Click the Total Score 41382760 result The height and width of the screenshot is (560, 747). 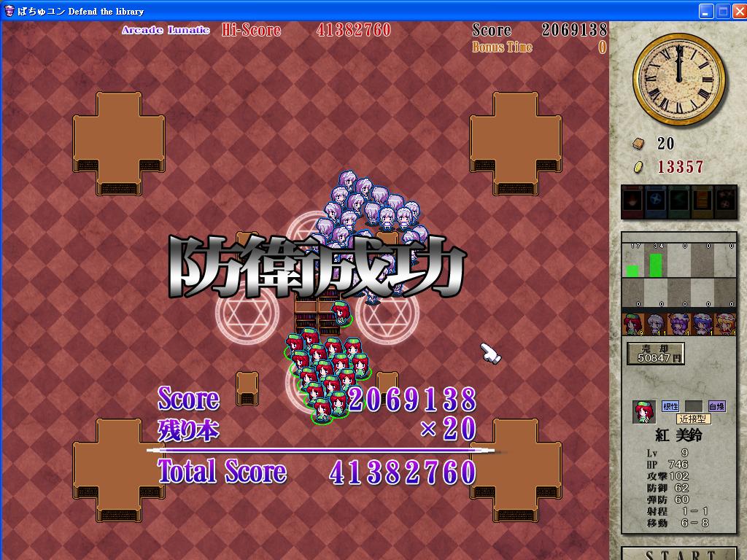[x=403, y=472]
